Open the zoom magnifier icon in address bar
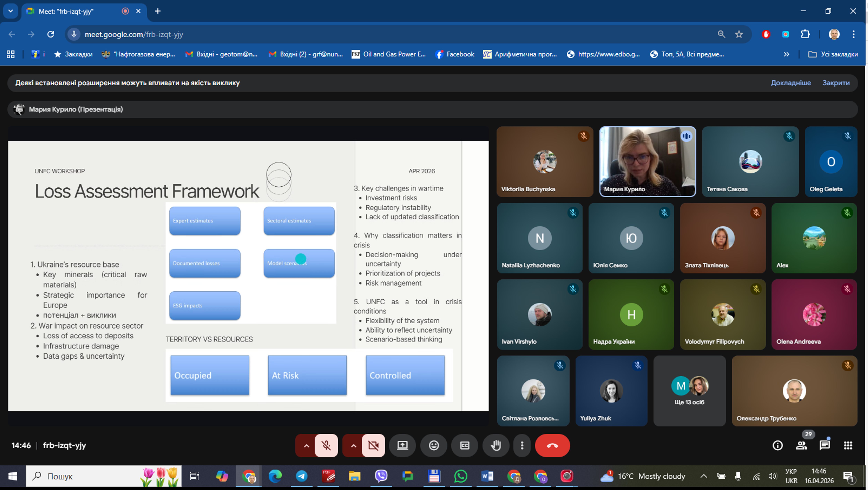Screen dimensions: 868x490 [721, 34]
